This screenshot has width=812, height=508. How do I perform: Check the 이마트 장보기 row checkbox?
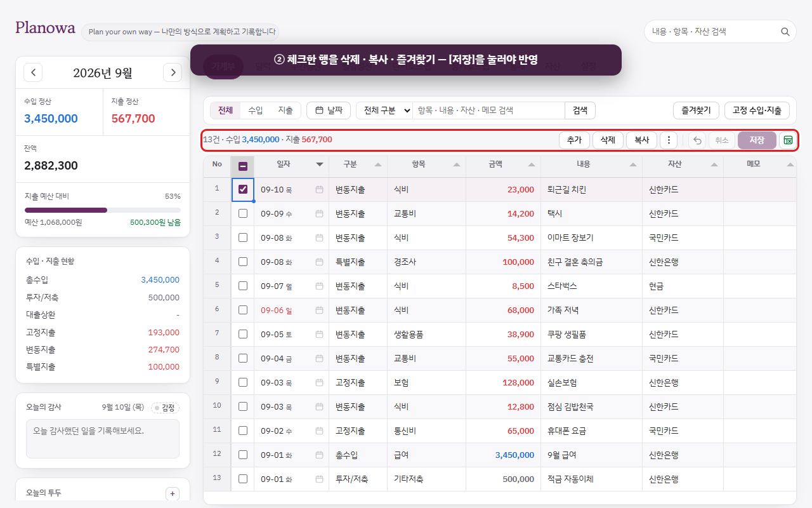coord(243,237)
